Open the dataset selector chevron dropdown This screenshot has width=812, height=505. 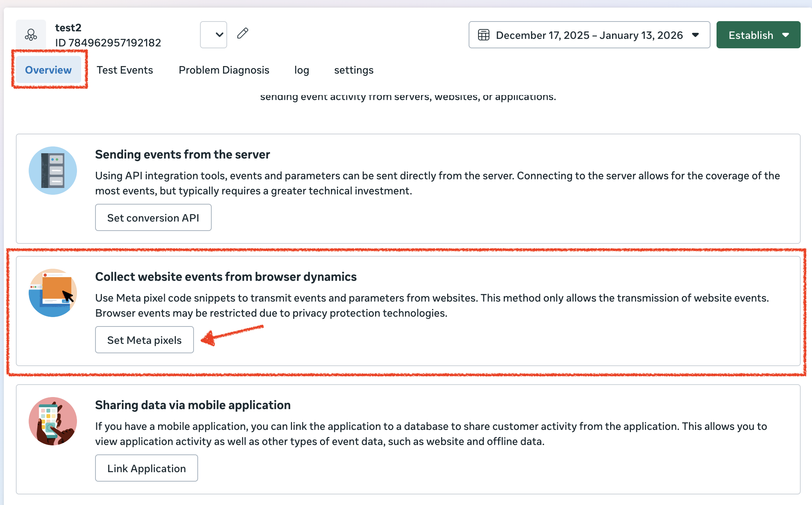point(214,35)
